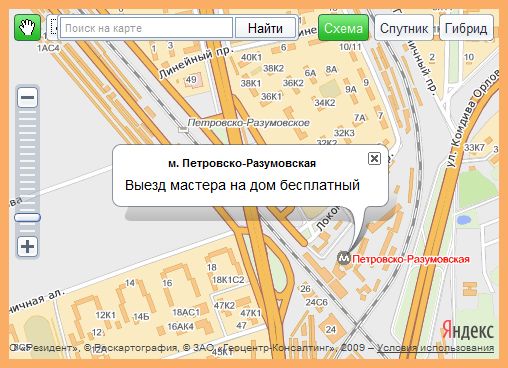
Task: Zoom out with the minus button
Action: click(27, 98)
